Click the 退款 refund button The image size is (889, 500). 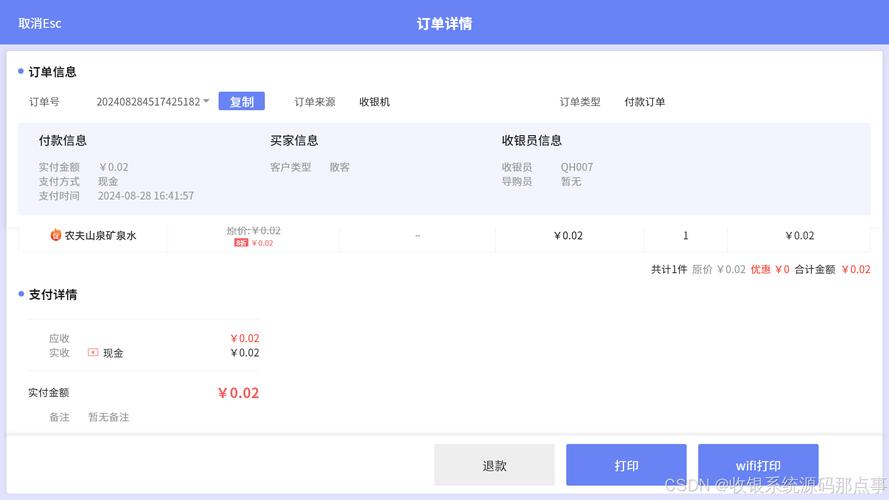coord(494,465)
